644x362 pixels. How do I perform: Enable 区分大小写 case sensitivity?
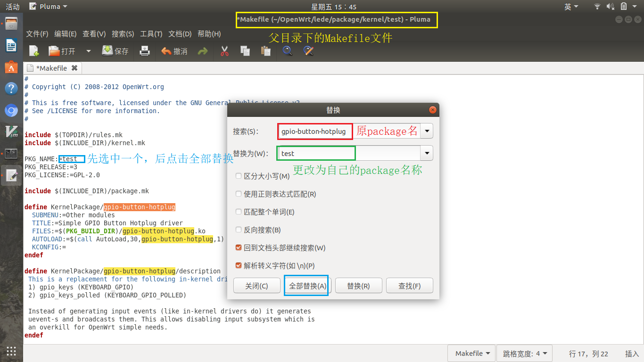tap(239, 176)
